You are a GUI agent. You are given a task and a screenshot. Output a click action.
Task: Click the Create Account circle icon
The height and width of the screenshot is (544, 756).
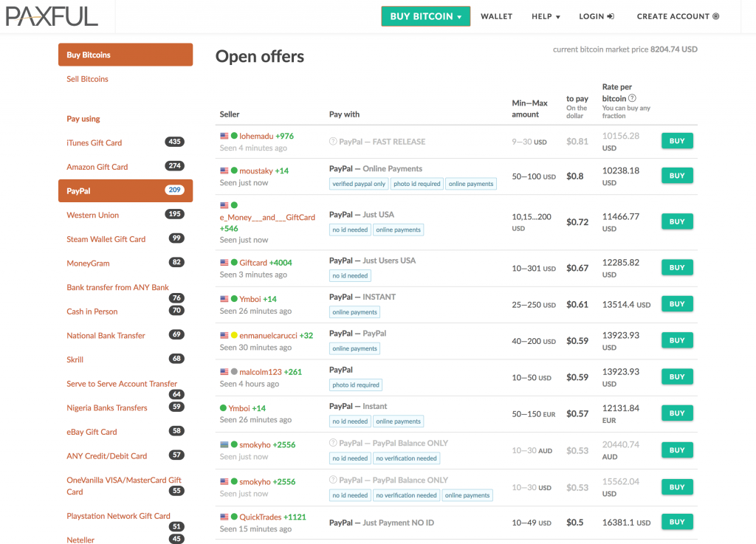pyautogui.click(x=715, y=16)
